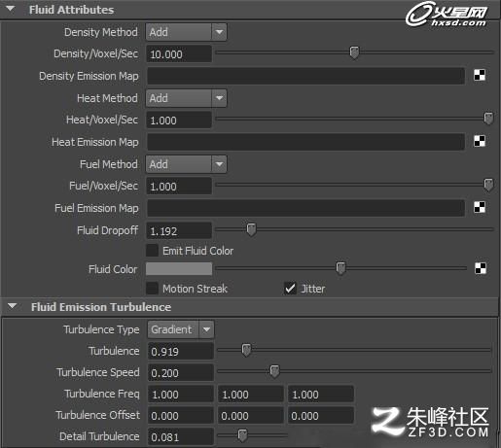
Task: Enable the Motion Streak checkbox
Action: coord(152,289)
